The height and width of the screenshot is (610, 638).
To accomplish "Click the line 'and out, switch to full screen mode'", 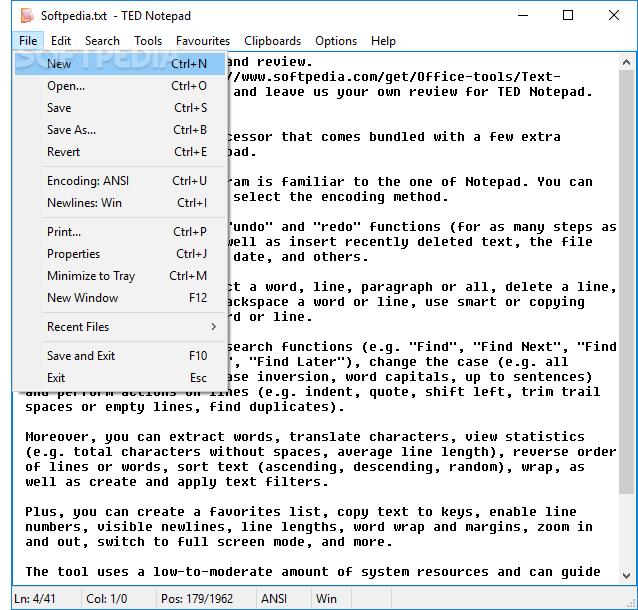I will 208,542.
